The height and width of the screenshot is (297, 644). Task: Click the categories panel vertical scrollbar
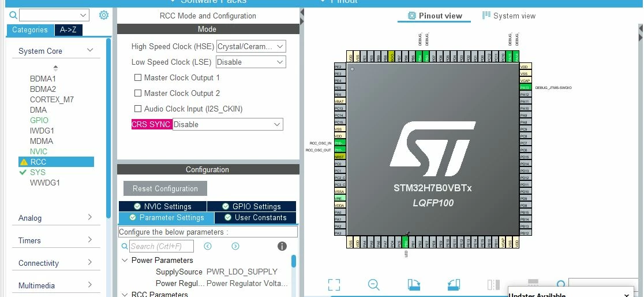(x=108, y=128)
